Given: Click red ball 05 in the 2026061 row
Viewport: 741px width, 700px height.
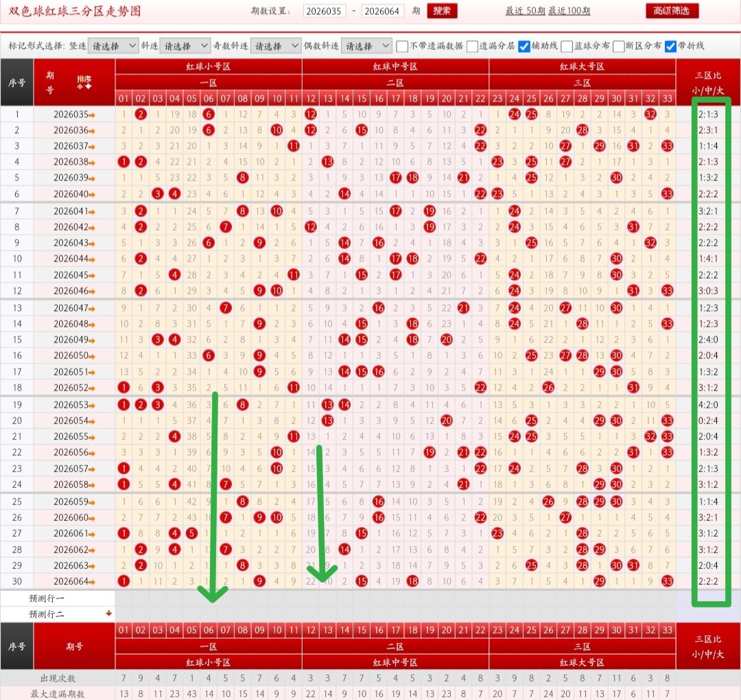Looking at the screenshot, I should pyautogui.click(x=191, y=533).
